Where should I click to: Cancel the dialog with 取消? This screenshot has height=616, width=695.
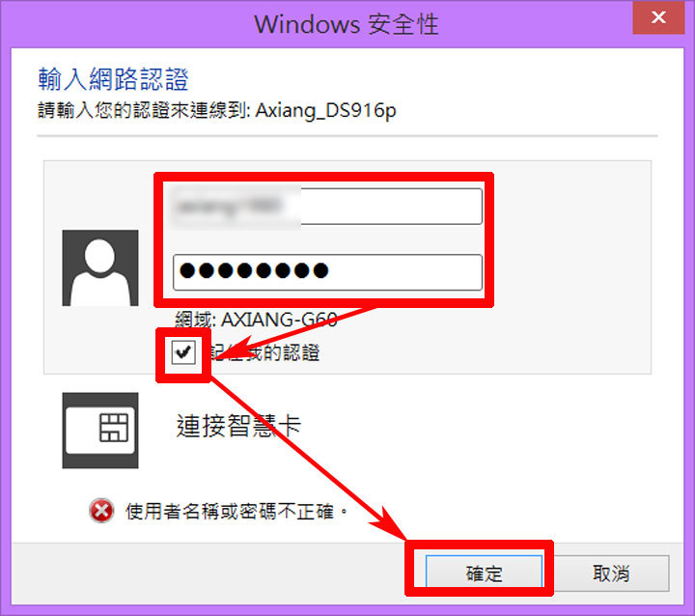click(611, 573)
